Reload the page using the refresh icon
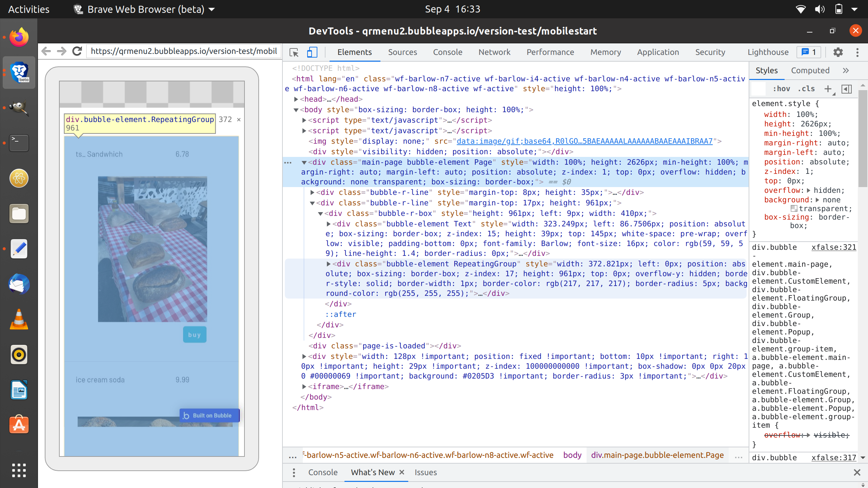The image size is (868, 488). (x=77, y=51)
